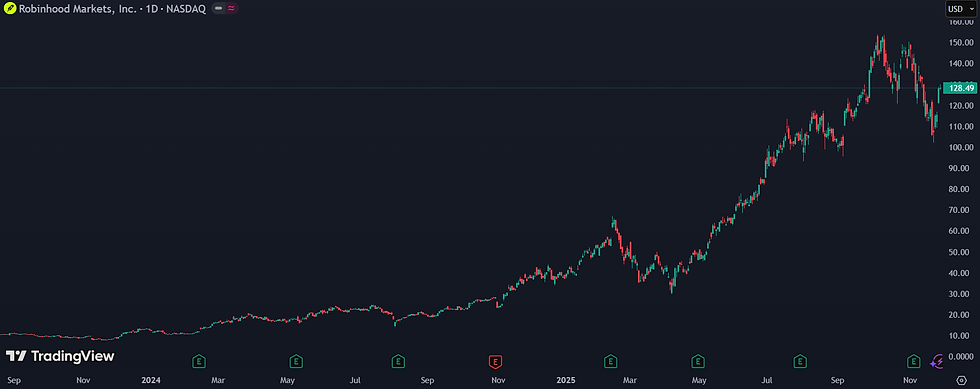Image resolution: width=980 pixels, height=389 pixels.
Task: Click the 100.00 price axis label
Action: pos(961,148)
